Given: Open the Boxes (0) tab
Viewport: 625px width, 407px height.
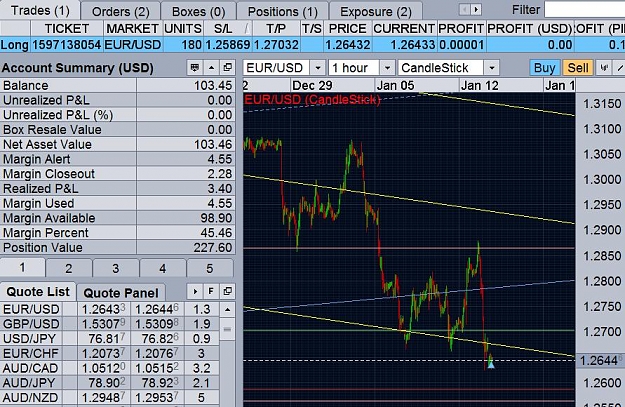Looking at the screenshot, I should coord(198,12).
